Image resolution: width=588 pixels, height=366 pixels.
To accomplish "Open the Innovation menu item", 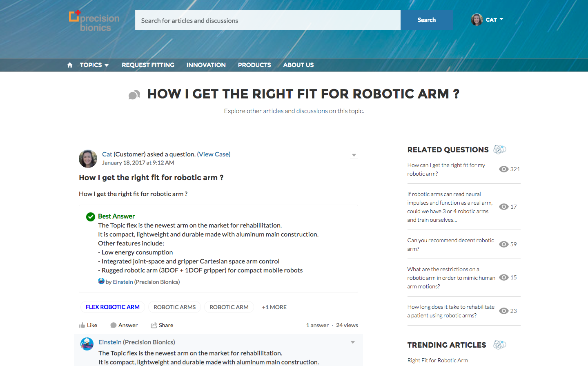I will pyautogui.click(x=206, y=65).
